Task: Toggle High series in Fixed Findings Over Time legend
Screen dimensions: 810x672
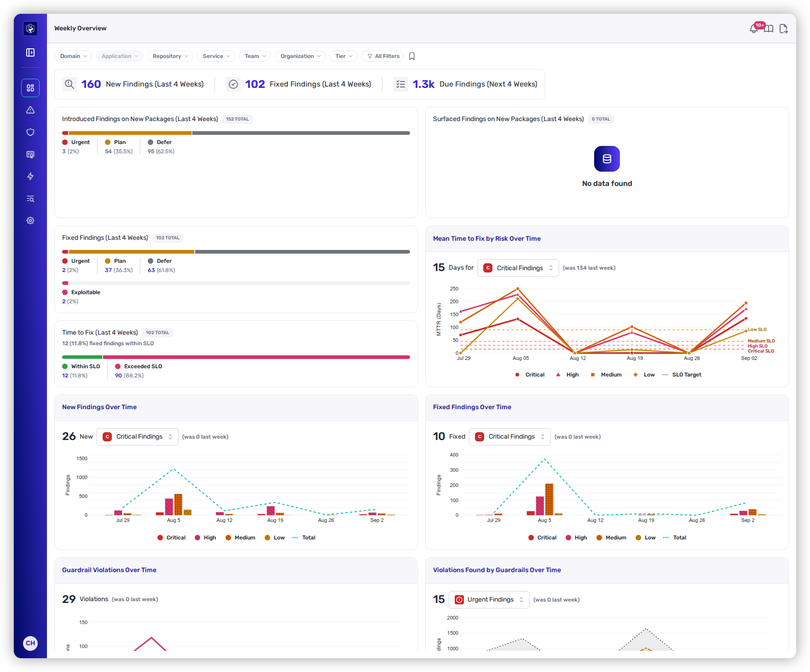Action: (x=576, y=538)
